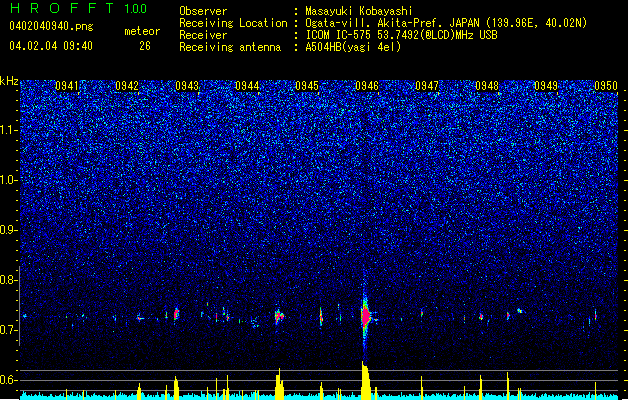Screen dimensions: 629x400
Task: Click receiver text ICOM IC-575 53.7492 MHz USB
Action: click(401, 35)
